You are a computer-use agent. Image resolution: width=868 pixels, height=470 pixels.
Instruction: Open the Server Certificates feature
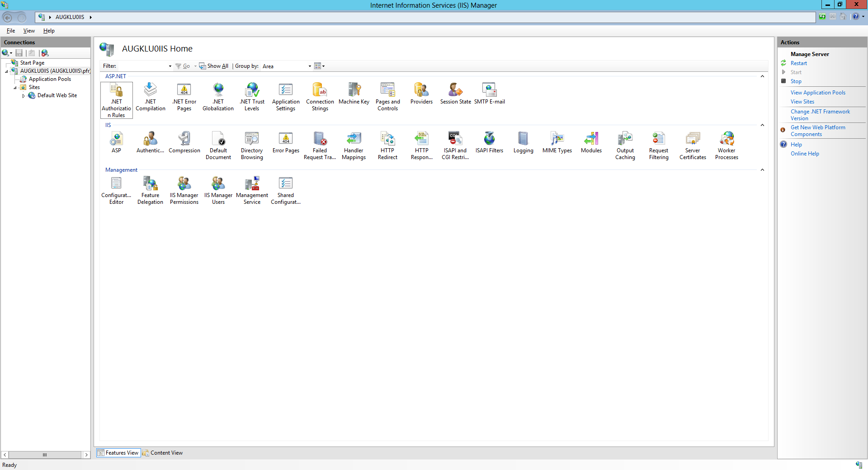click(x=693, y=145)
